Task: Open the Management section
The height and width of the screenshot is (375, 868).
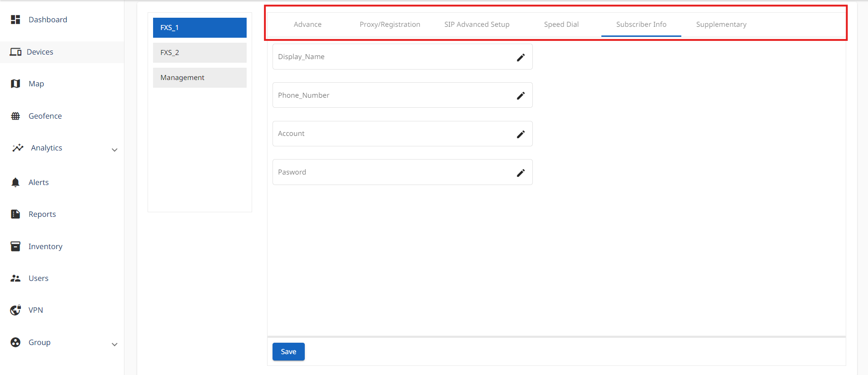Action: tap(199, 78)
